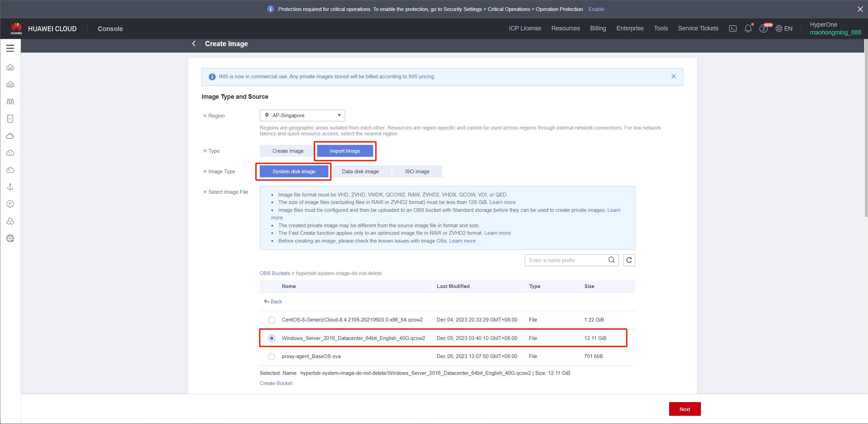Click the globe icon at the sidebar bottom
Viewport: 868px width, 424px height.
pyautogui.click(x=10, y=238)
